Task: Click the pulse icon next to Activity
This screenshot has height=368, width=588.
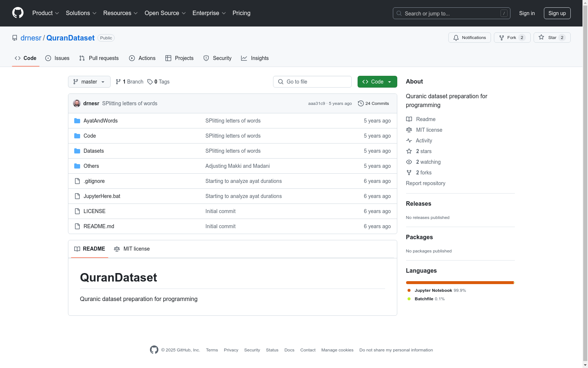Action: 409,141
